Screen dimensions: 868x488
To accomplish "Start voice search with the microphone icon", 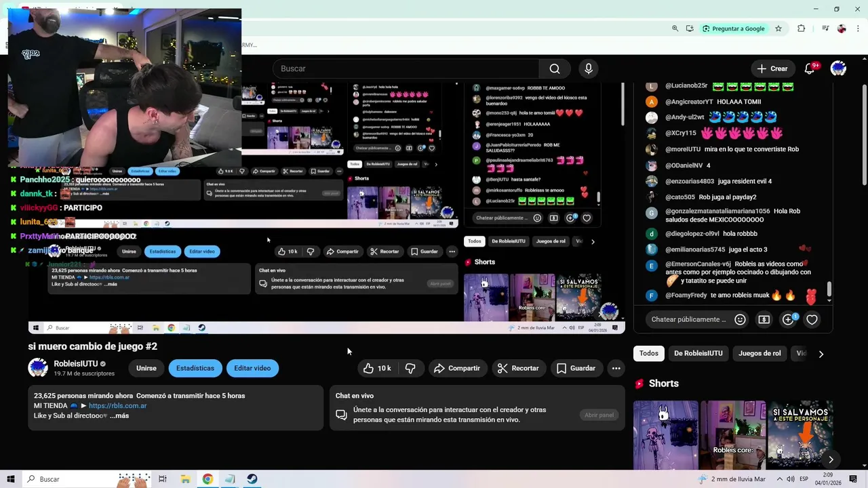I will tap(589, 68).
